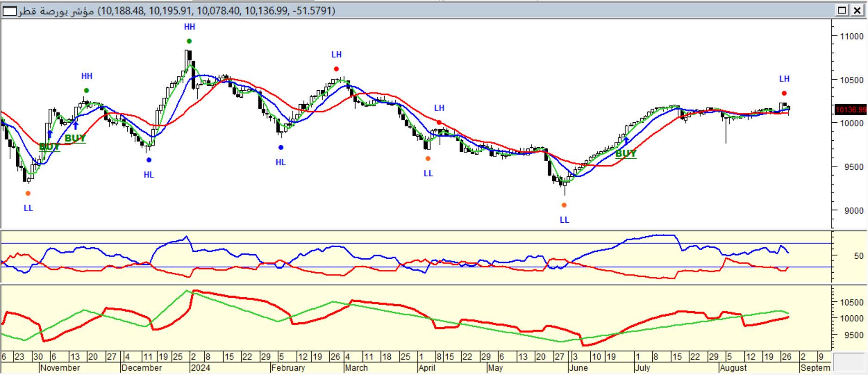Select the red 10136.99 last price label

click(x=850, y=110)
